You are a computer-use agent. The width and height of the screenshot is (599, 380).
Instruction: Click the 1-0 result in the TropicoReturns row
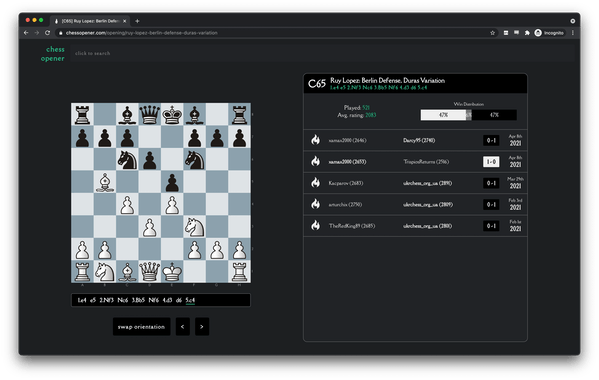pyautogui.click(x=491, y=162)
